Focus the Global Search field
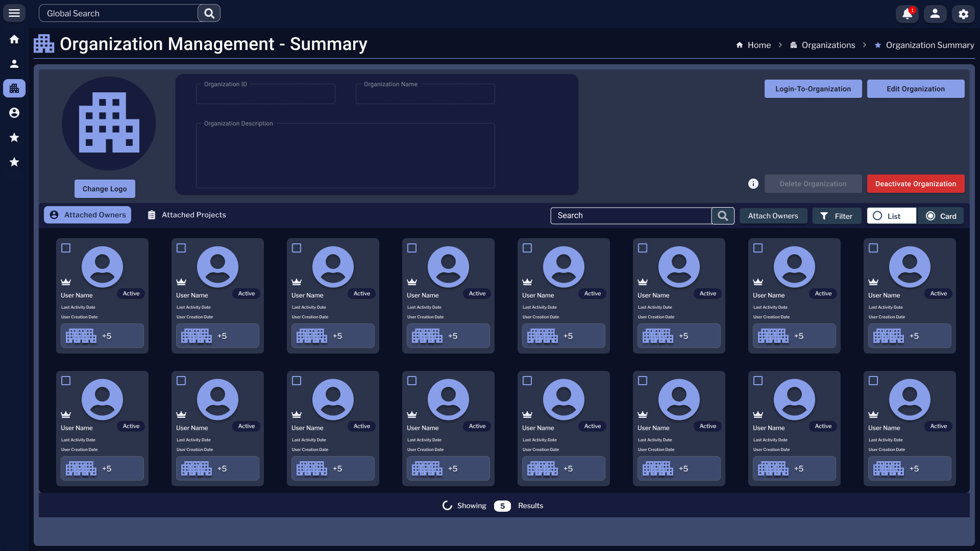The image size is (980, 551). (x=118, y=13)
